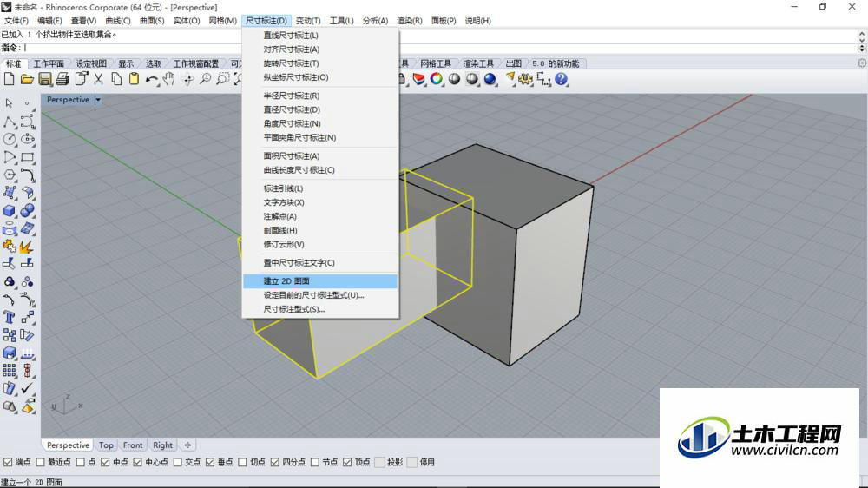
Task: Open Options via the gear icon
Action: pos(525,79)
